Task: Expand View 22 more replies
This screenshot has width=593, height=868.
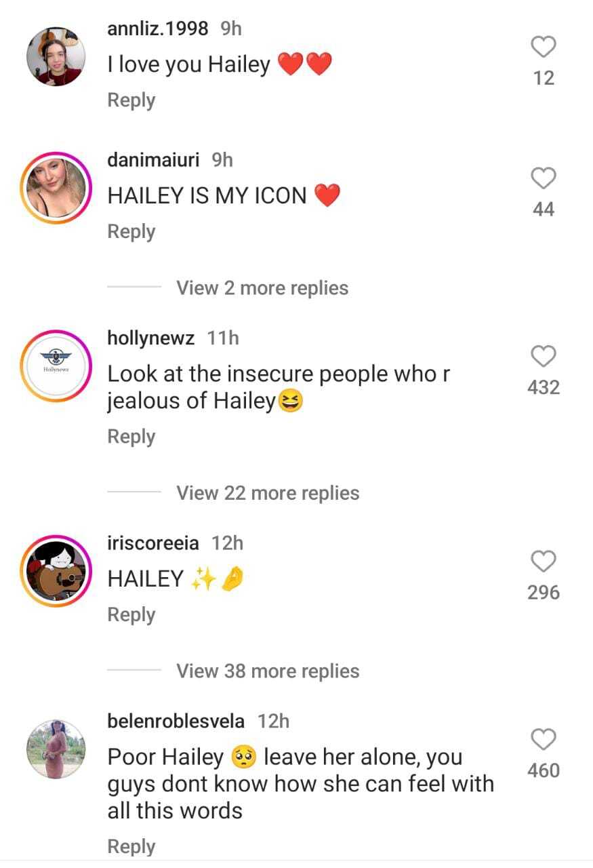Action: click(268, 493)
